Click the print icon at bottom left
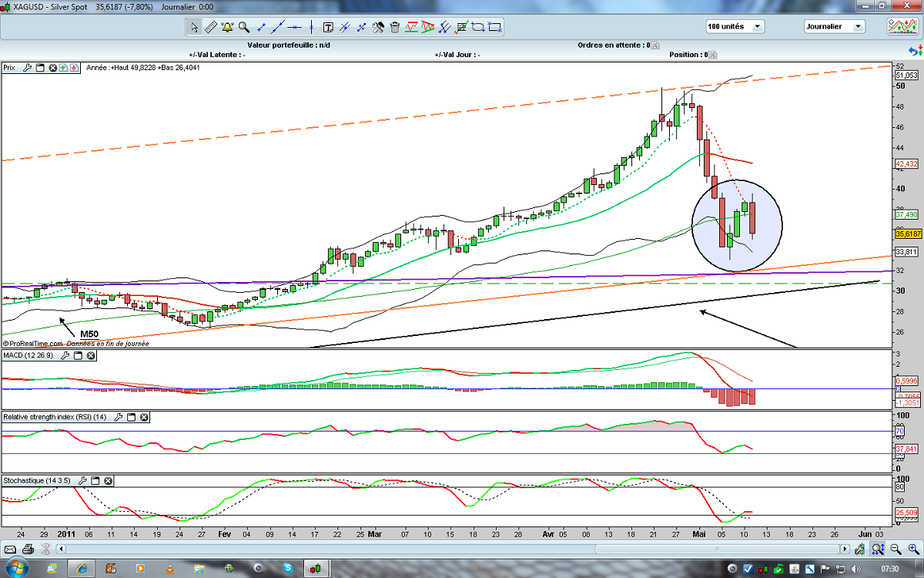Image resolution: width=924 pixels, height=578 pixels. point(28,549)
